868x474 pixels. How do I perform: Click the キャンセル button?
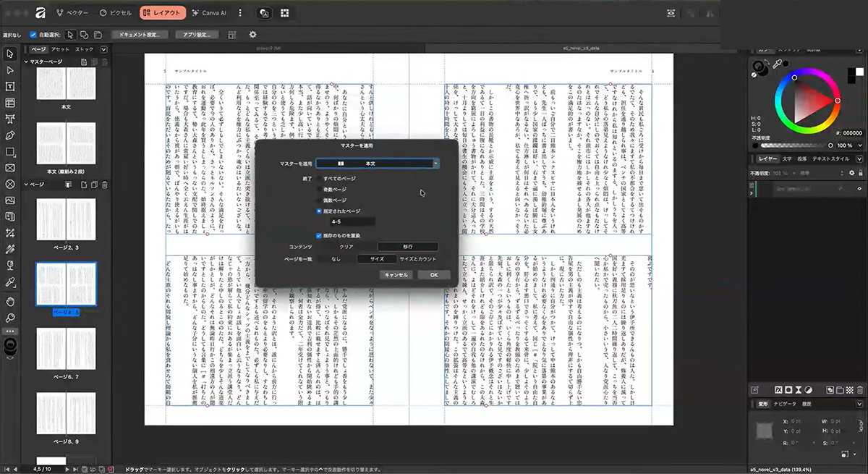tap(396, 275)
